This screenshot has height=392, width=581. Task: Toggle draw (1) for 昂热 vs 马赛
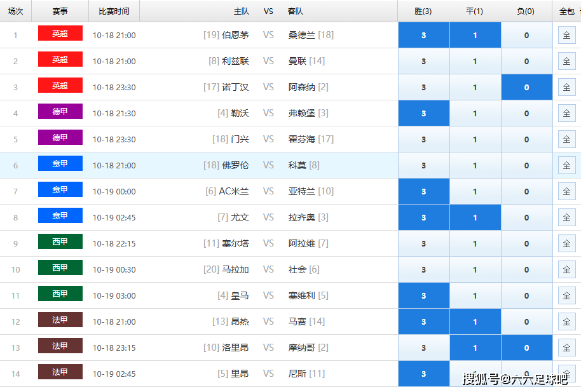point(475,322)
